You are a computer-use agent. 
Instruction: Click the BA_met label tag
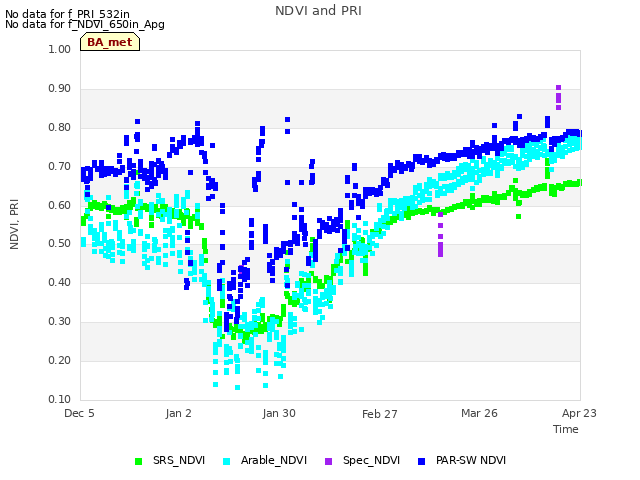click(x=110, y=42)
